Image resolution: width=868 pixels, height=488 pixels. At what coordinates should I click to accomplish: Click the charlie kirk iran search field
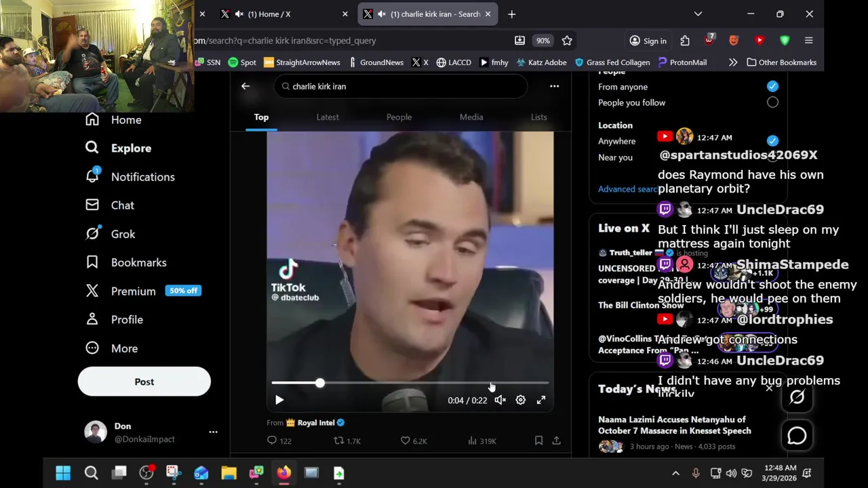click(x=401, y=86)
